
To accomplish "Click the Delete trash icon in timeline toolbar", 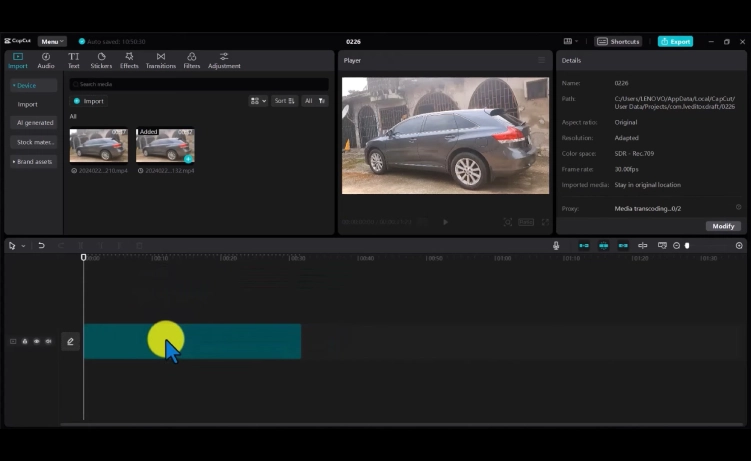I will (x=139, y=246).
